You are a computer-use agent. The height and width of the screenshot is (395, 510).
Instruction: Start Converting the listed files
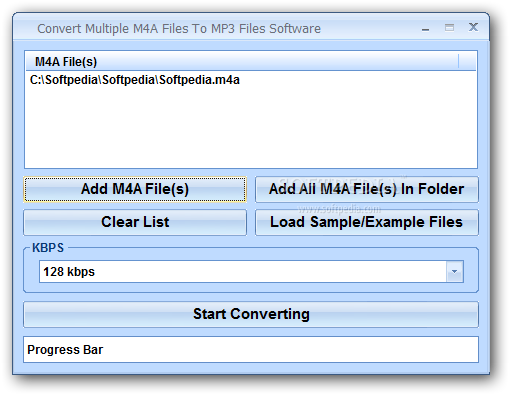pyautogui.click(x=251, y=314)
